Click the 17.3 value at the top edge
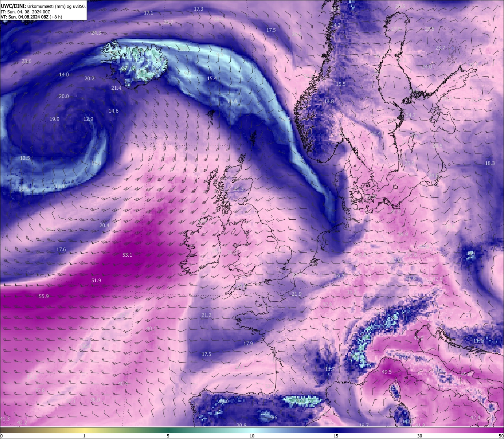504x439 pixels. pos(198,9)
